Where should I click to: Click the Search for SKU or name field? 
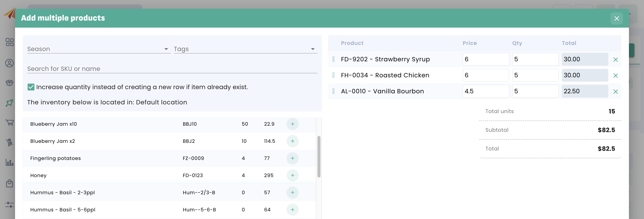[172, 69]
